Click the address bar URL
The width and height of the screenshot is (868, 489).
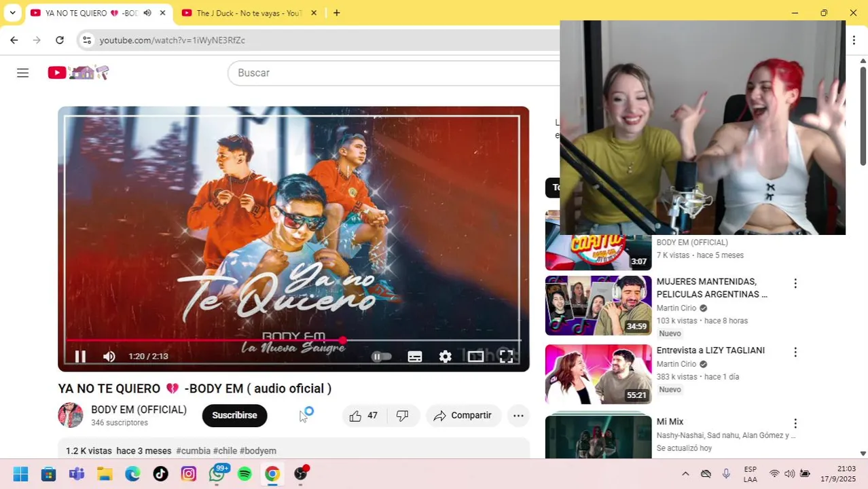point(172,41)
